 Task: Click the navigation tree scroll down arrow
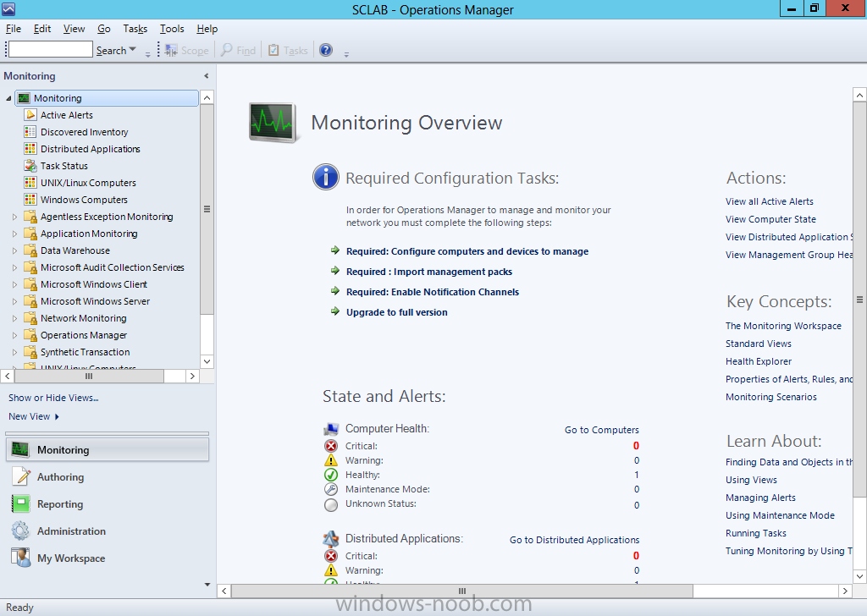207,362
